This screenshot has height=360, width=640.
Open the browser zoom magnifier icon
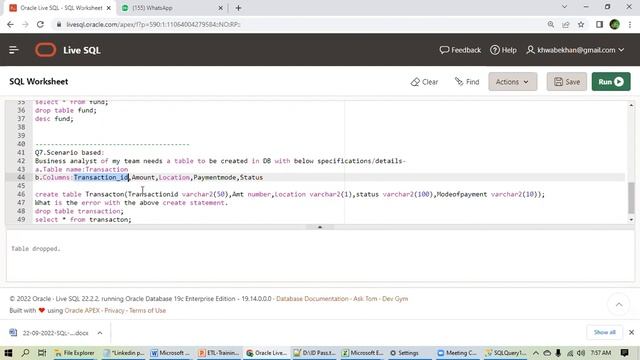click(x=551, y=24)
